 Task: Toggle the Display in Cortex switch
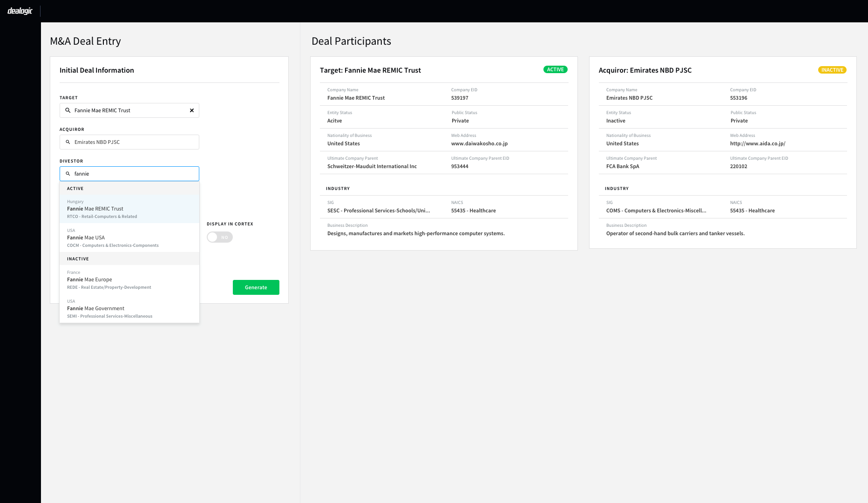pyautogui.click(x=219, y=237)
